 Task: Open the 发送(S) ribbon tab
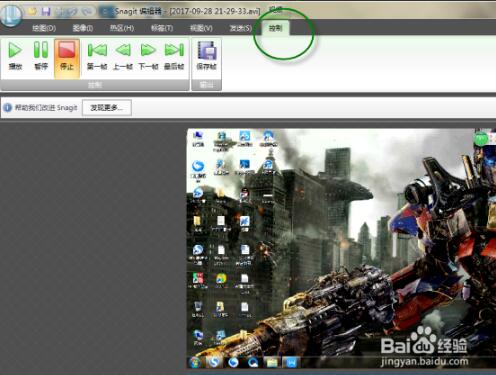pyautogui.click(x=240, y=28)
